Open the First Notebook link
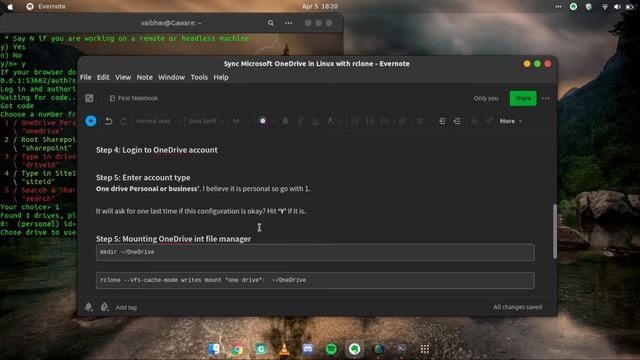 pyautogui.click(x=133, y=98)
